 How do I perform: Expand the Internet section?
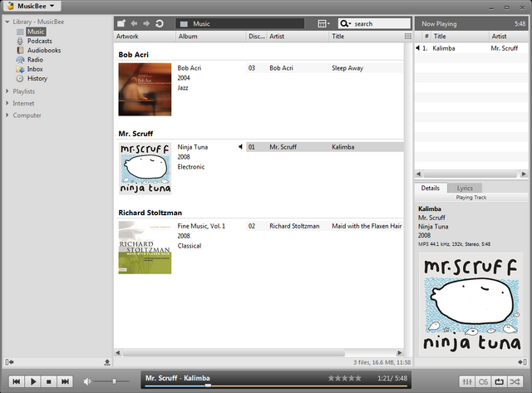point(7,103)
